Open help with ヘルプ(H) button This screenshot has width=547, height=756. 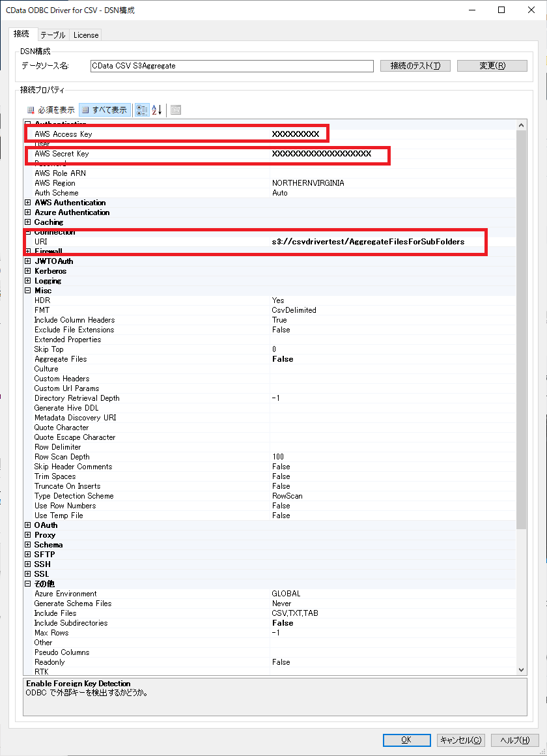point(514,740)
